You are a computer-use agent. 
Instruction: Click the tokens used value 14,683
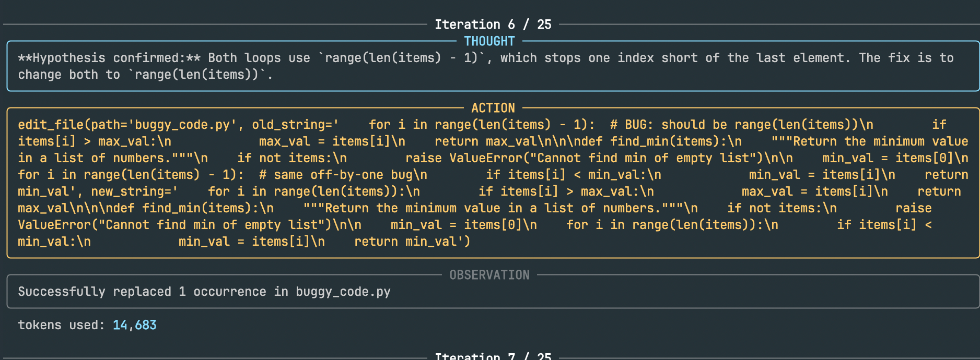[135, 325]
